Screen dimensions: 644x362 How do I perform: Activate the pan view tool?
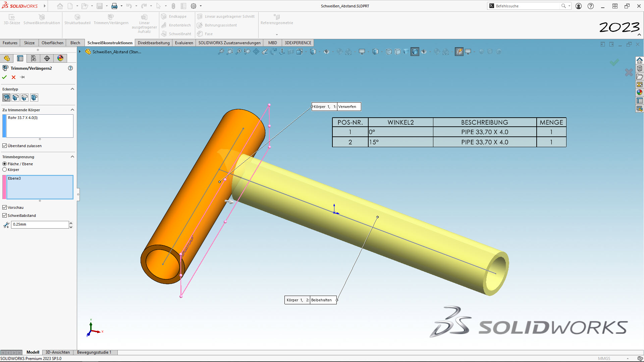pos(256,52)
